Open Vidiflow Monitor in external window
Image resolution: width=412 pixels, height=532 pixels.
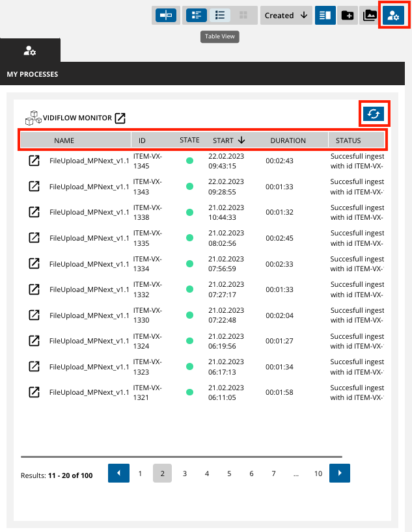coord(120,118)
